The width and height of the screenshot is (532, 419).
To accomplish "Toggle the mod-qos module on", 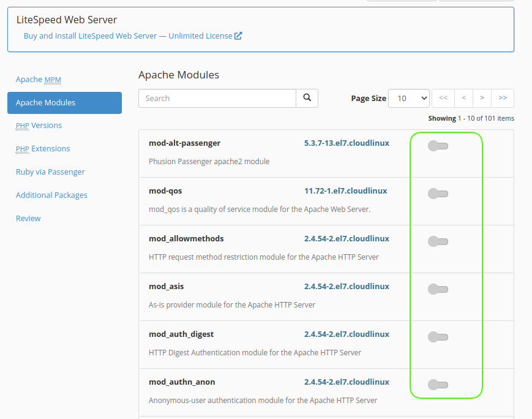I will click(438, 194).
